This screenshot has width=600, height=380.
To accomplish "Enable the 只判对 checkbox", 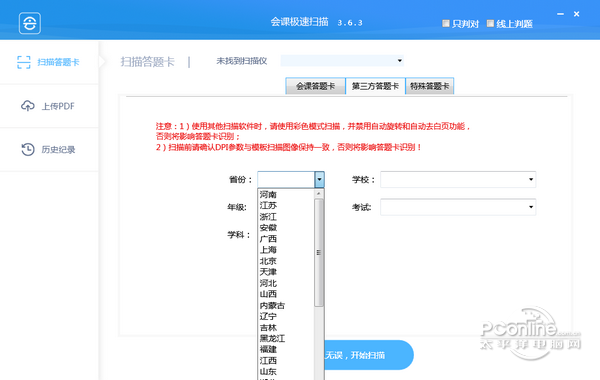I will tap(446, 24).
